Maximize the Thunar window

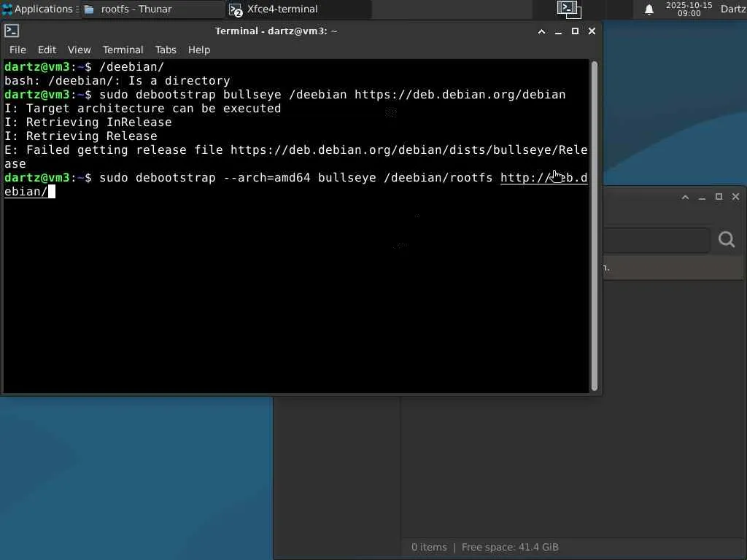click(x=719, y=197)
